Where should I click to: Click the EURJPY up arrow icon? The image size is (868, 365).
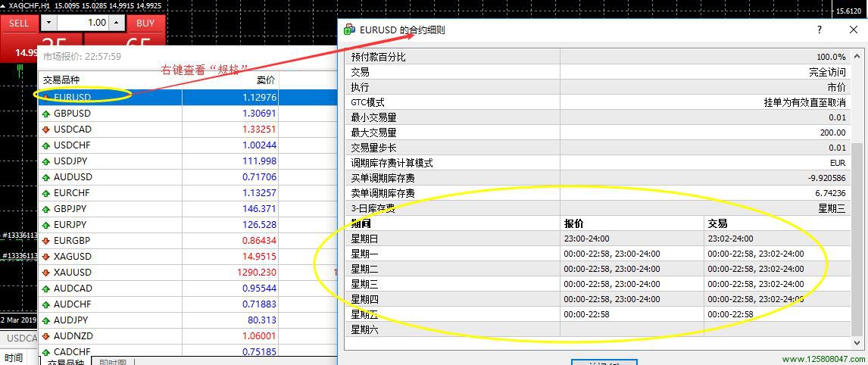point(46,225)
